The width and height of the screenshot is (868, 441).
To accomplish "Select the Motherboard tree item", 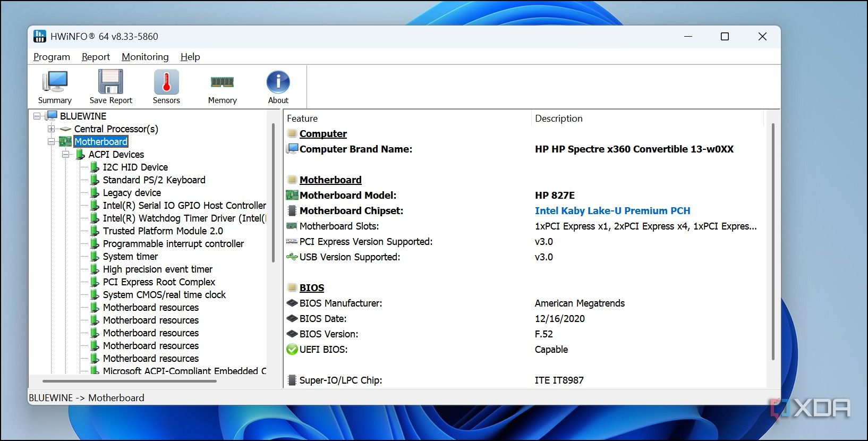I will pos(101,141).
